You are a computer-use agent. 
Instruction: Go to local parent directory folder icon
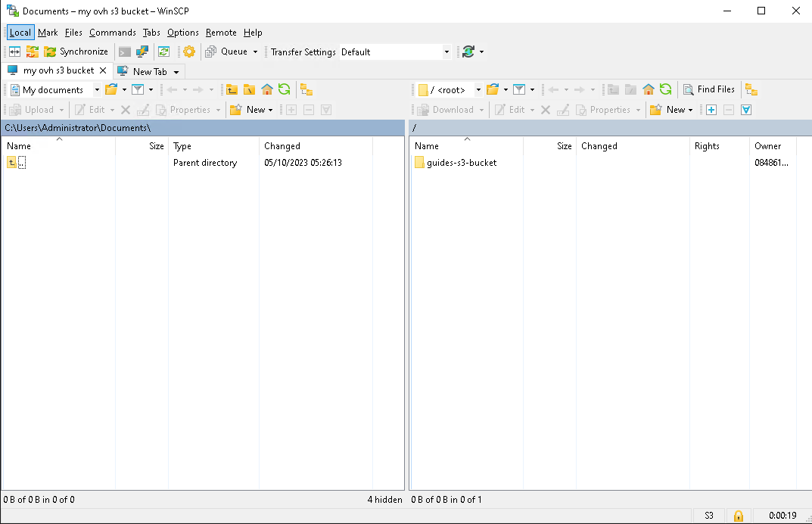232,89
